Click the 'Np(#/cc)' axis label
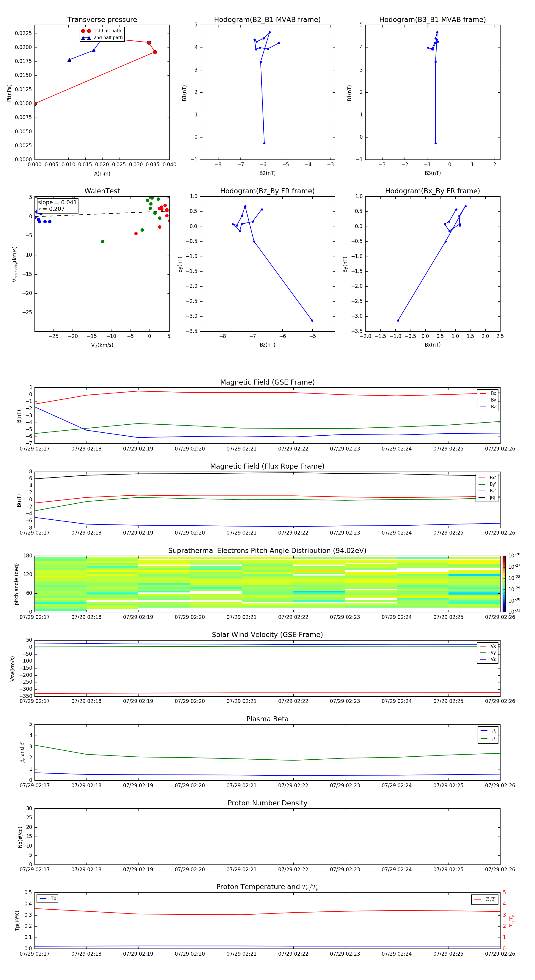 coord(20,837)
